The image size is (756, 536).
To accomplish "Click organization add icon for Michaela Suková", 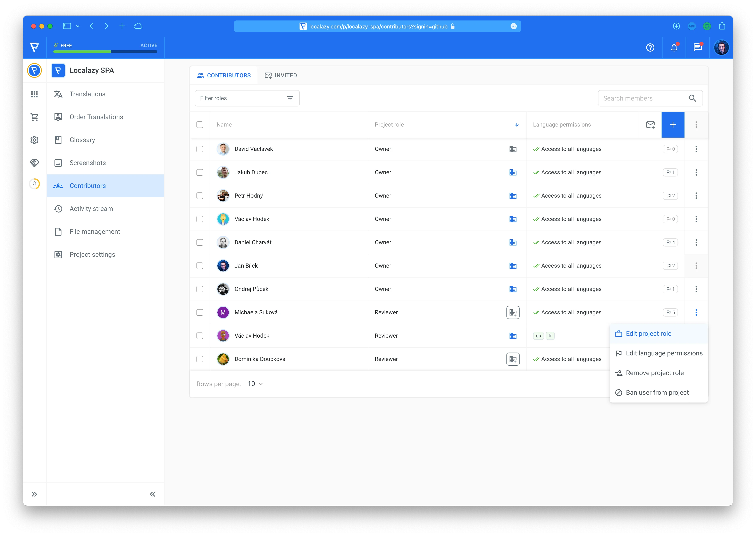I will (513, 312).
